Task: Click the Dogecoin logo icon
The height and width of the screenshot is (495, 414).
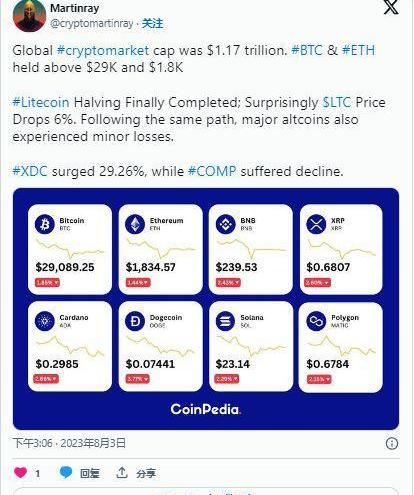Action: [135, 321]
